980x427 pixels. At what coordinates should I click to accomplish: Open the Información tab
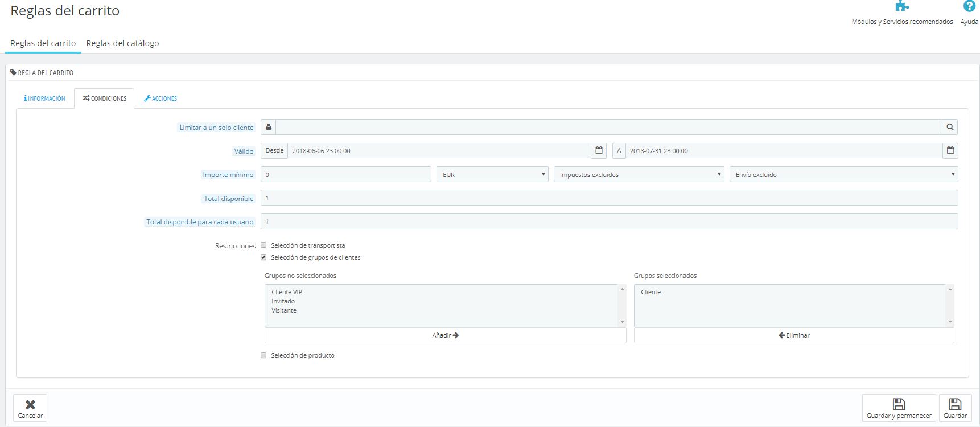click(44, 98)
